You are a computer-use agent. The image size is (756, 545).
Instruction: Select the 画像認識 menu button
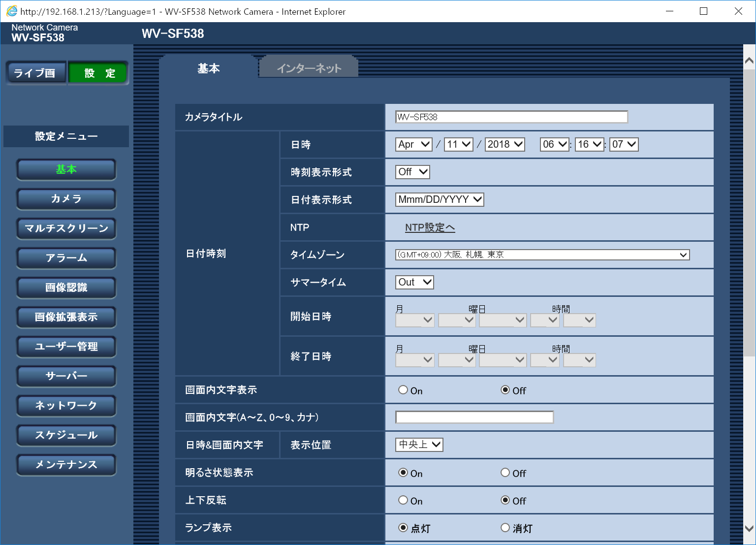point(66,288)
